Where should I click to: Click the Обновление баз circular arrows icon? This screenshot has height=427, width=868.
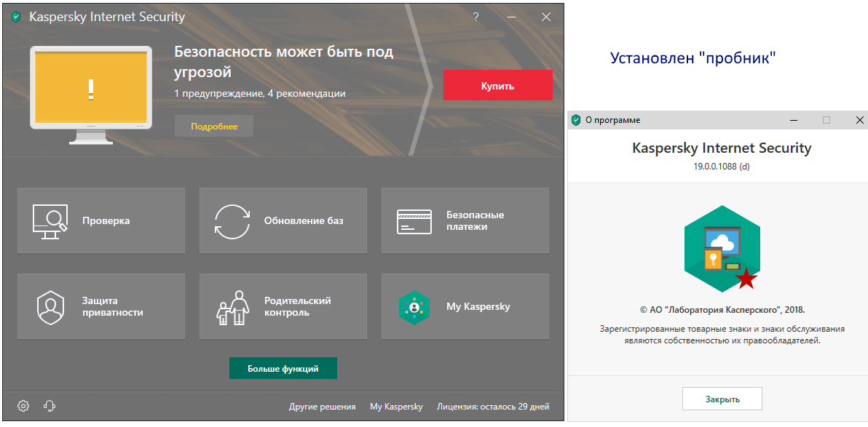[232, 222]
